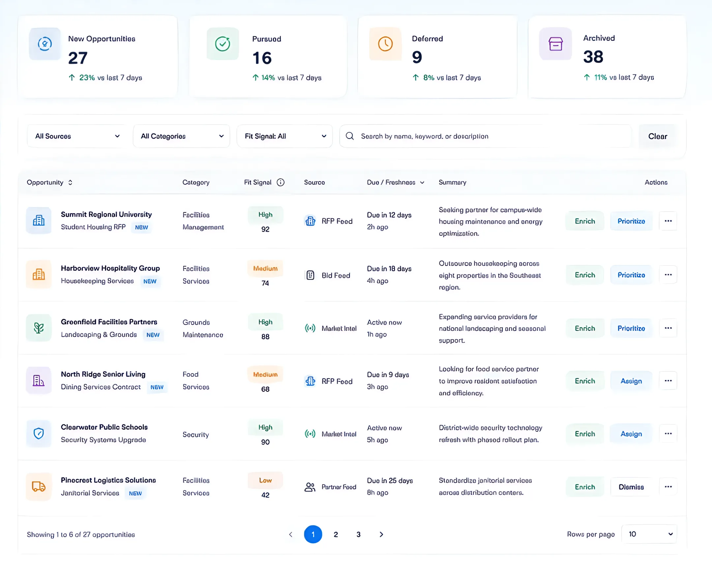Go to next page arrow

click(x=381, y=534)
